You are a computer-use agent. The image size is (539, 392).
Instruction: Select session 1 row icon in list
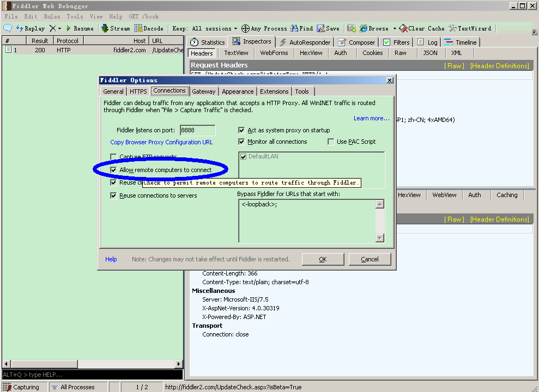pyautogui.click(x=9, y=50)
